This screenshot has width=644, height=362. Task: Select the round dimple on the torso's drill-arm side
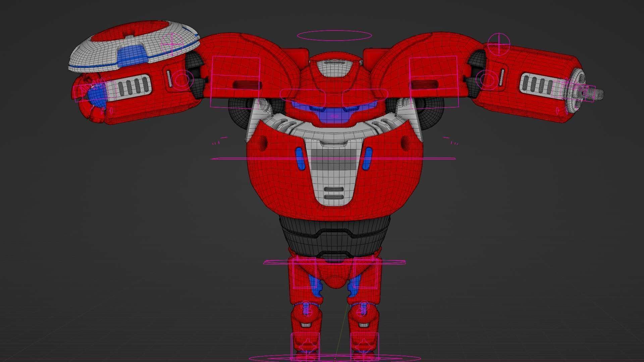click(x=406, y=143)
